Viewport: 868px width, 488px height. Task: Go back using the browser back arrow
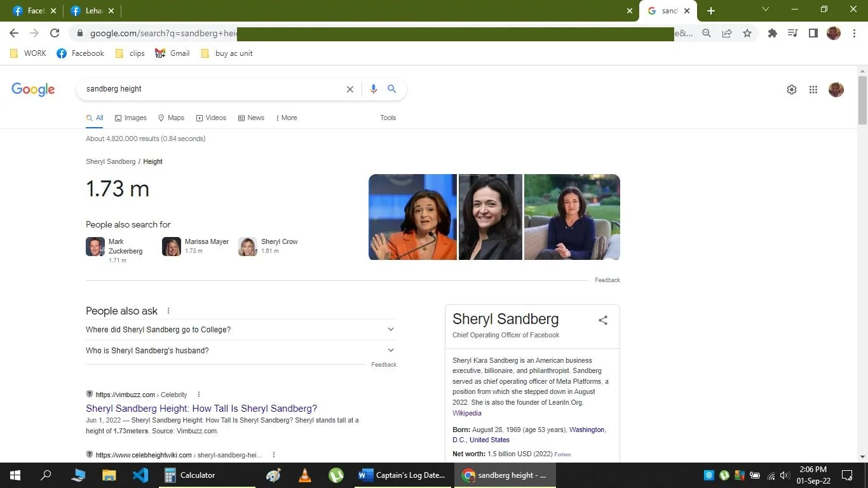point(14,33)
